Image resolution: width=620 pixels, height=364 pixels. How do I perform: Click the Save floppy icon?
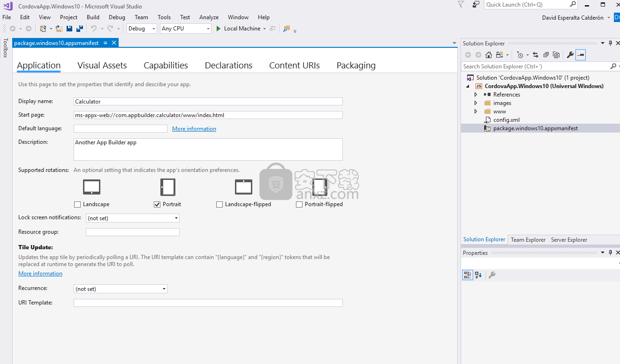(x=69, y=29)
